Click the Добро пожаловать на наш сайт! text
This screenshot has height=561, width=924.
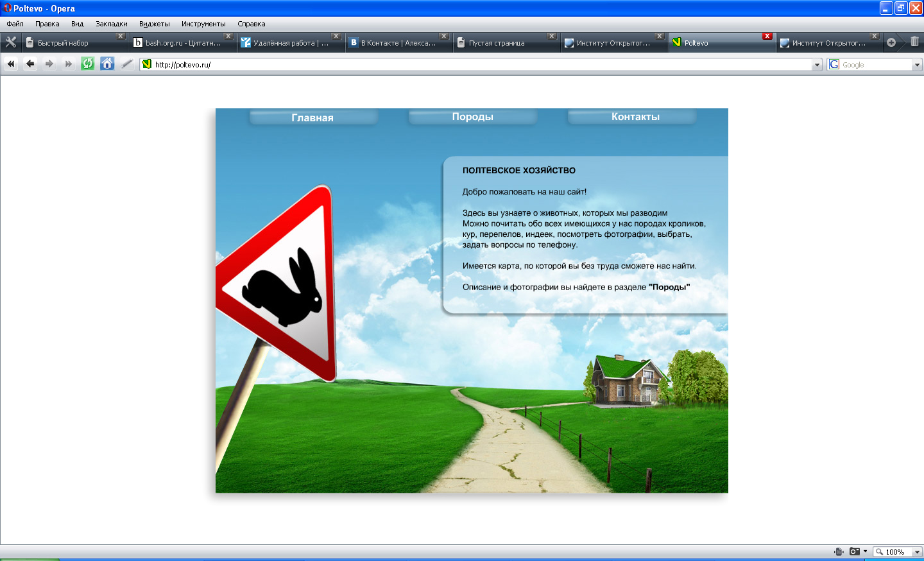pyautogui.click(x=524, y=191)
